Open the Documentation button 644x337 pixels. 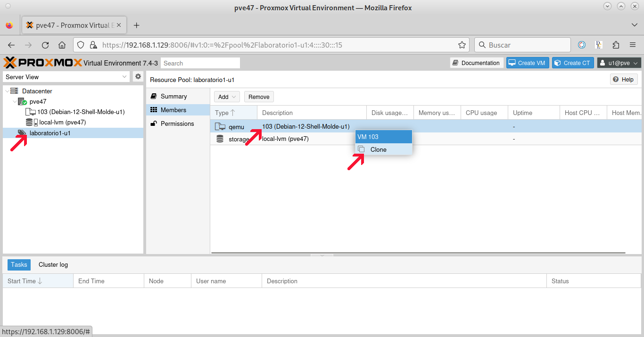[476, 63]
